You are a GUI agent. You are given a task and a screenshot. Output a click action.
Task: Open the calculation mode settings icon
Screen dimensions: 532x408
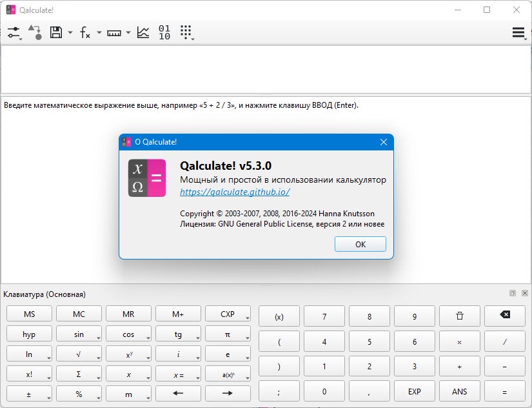(14, 33)
